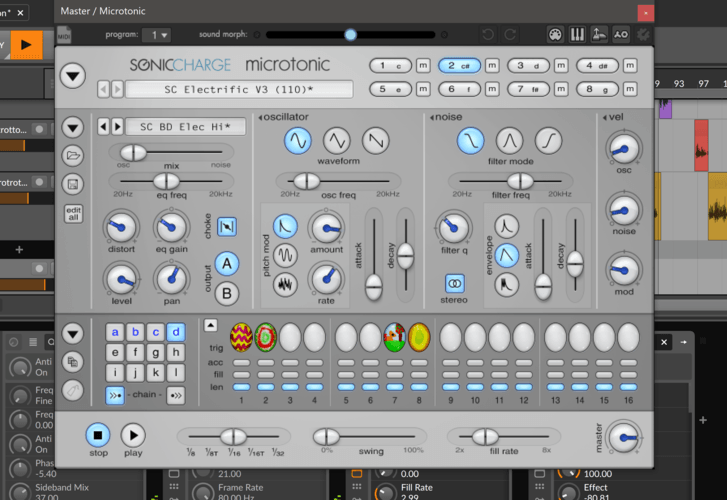Click the fill rate slider handle
This screenshot has height=500, width=727.
485,436
